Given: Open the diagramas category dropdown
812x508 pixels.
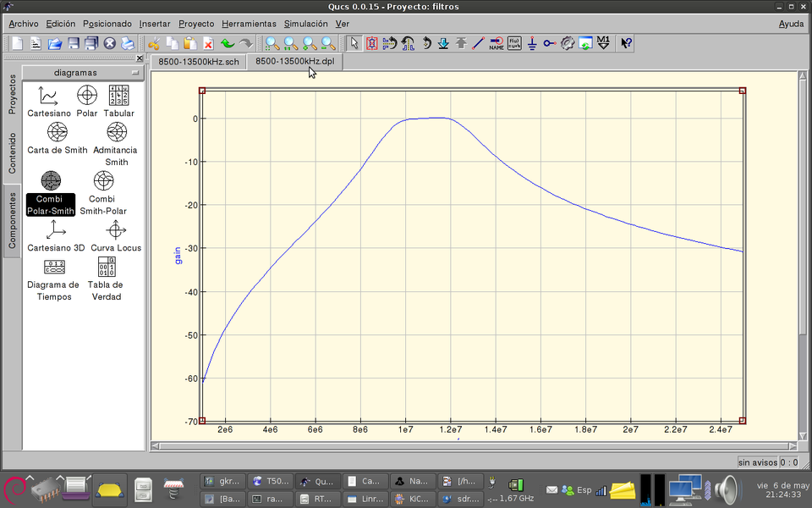Looking at the screenshot, I should 82,73.
